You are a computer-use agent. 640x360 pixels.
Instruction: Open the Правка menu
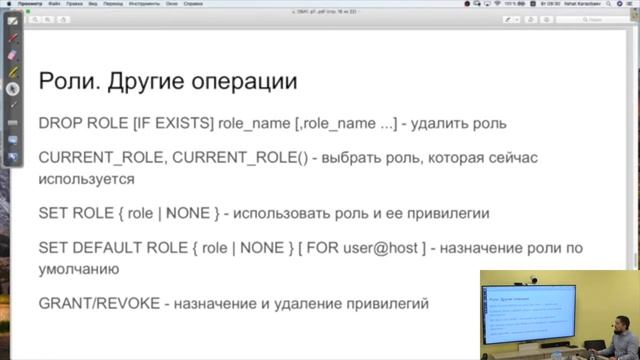point(74,4)
